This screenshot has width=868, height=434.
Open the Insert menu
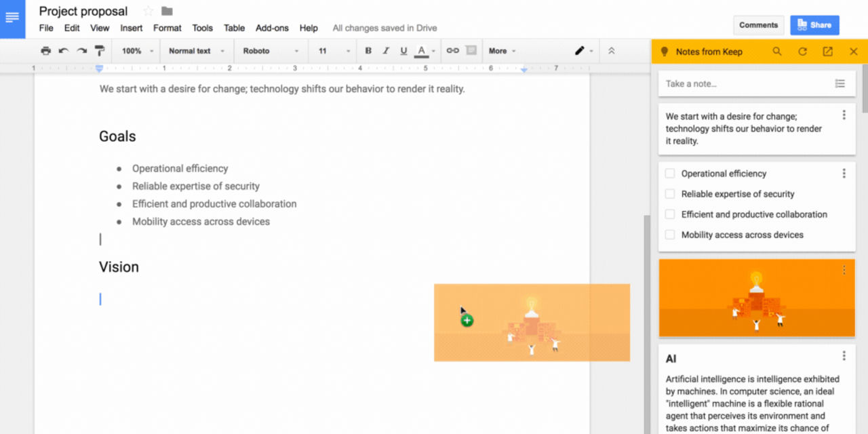click(x=131, y=28)
